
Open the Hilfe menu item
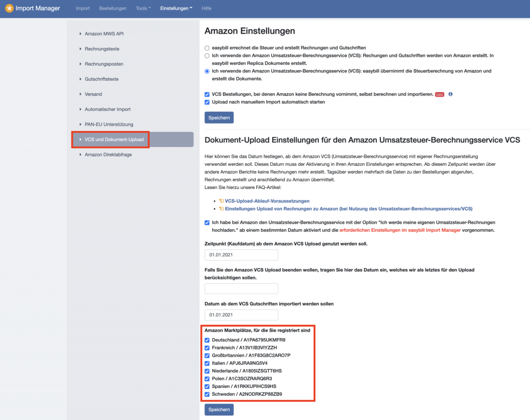pos(207,8)
